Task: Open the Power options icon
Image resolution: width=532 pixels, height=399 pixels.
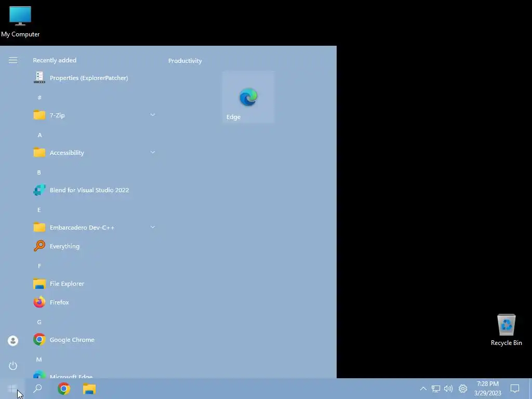Action: point(13,366)
